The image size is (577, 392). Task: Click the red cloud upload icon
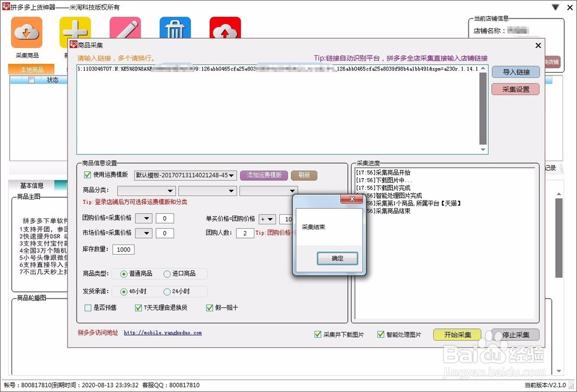pos(225,27)
